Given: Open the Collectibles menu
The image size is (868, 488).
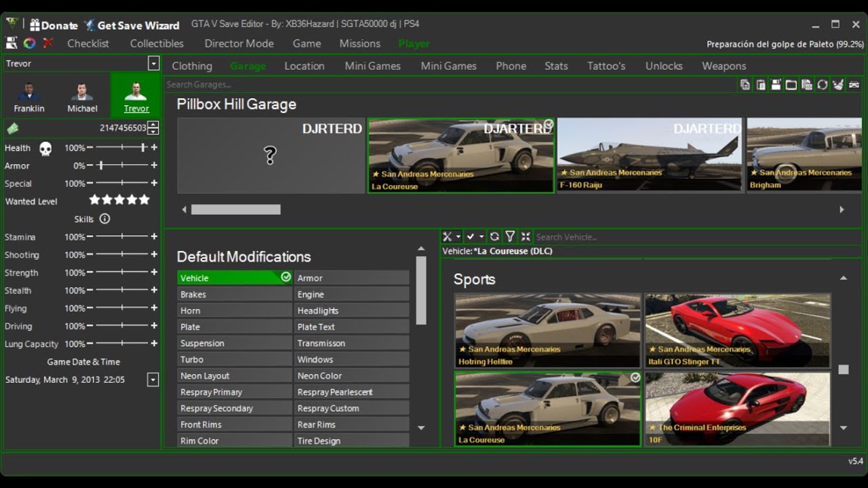Looking at the screenshot, I should pyautogui.click(x=157, y=43).
